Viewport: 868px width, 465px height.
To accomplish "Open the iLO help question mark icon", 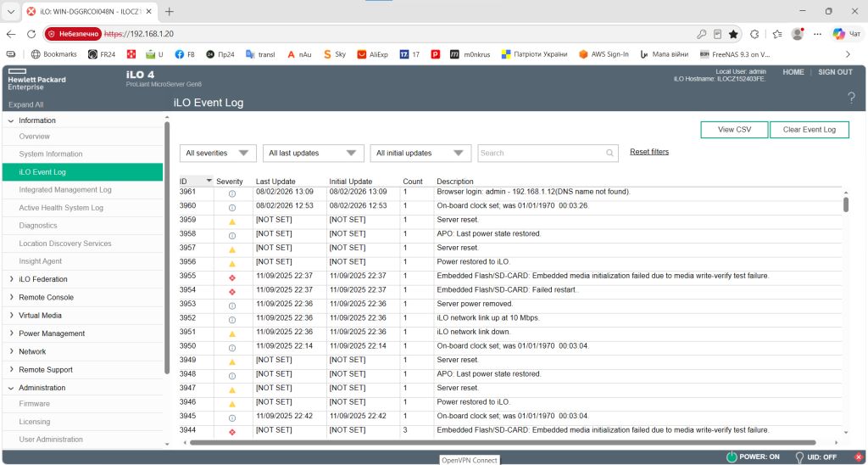I will pyautogui.click(x=851, y=98).
